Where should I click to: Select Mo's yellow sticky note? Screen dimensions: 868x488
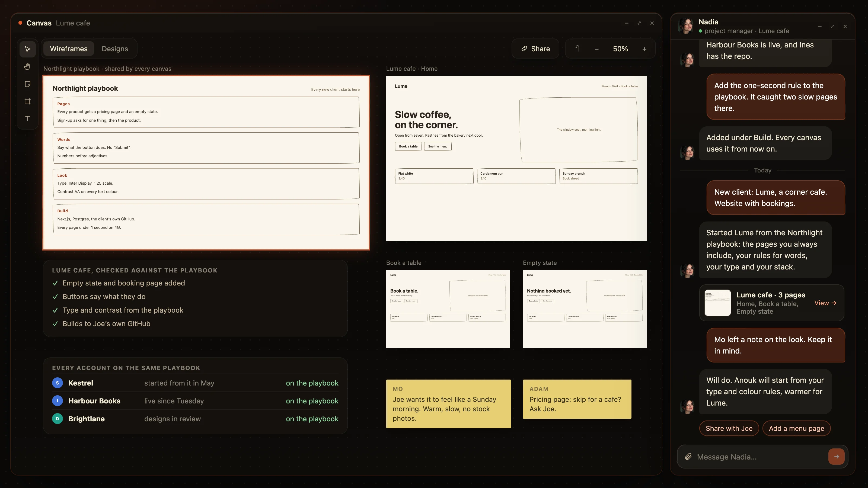(448, 404)
